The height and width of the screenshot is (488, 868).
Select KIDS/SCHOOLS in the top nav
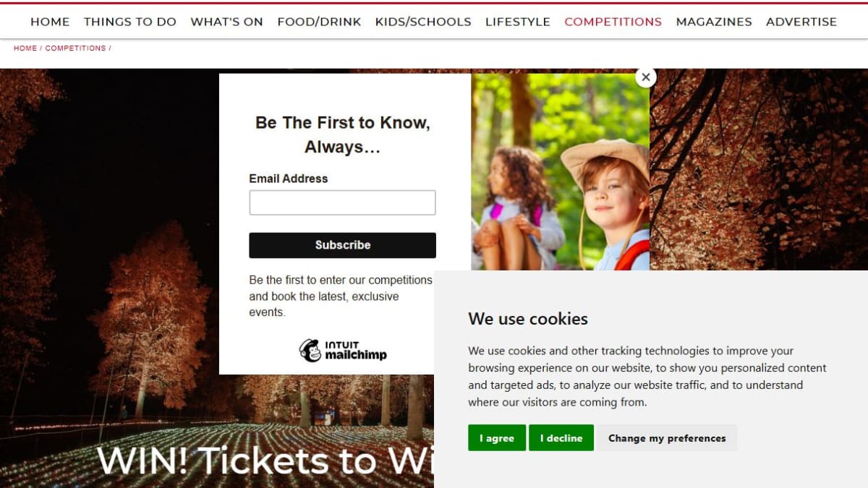click(423, 22)
